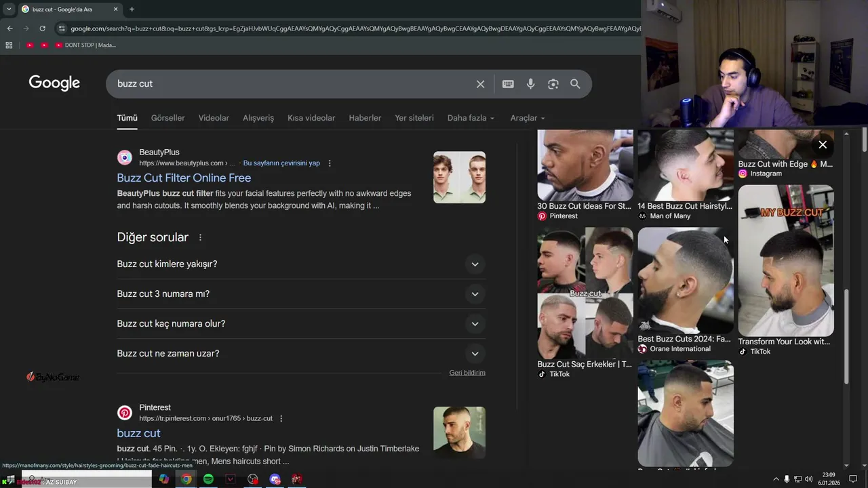The width and height of the screenshot is (868, 488).
Task: Switch to the Videolar tab
Action: click(214, 118)
